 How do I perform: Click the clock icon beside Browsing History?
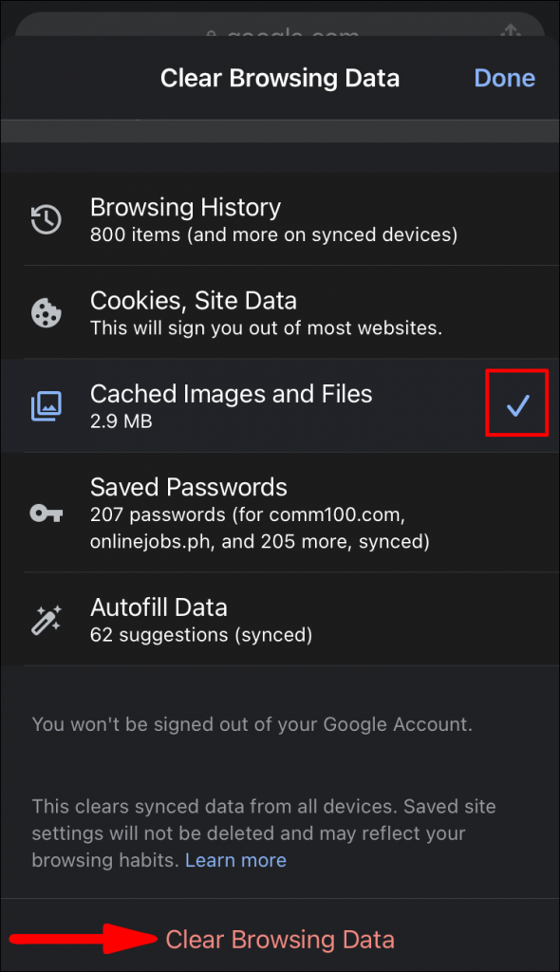46,218
